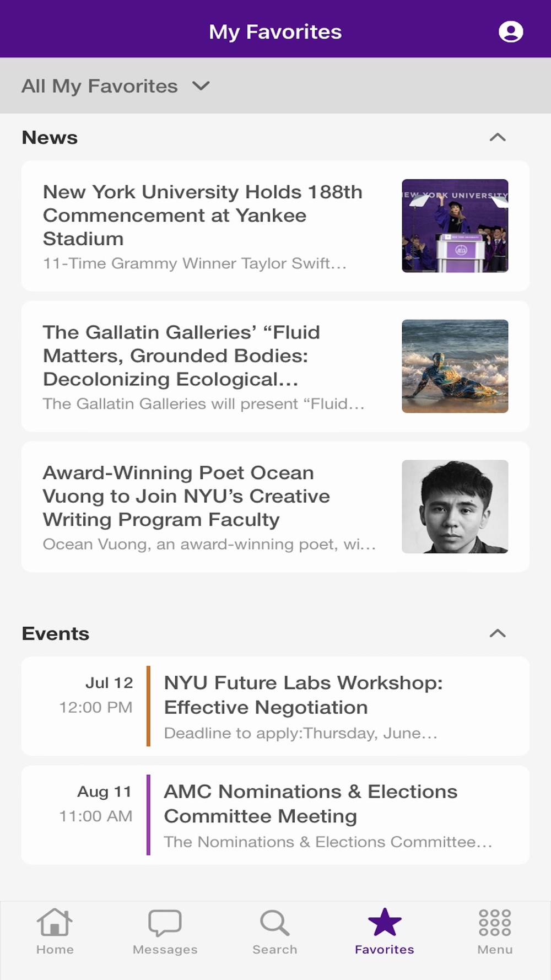Read the Ocean Vuong faculty article
The width and height of the screenshot is (551, 980).
[186, 496]
